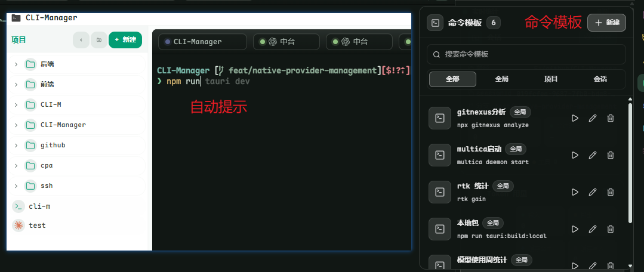
Task: Click the command text multica daemon start
Action: (x=492, y=162)
